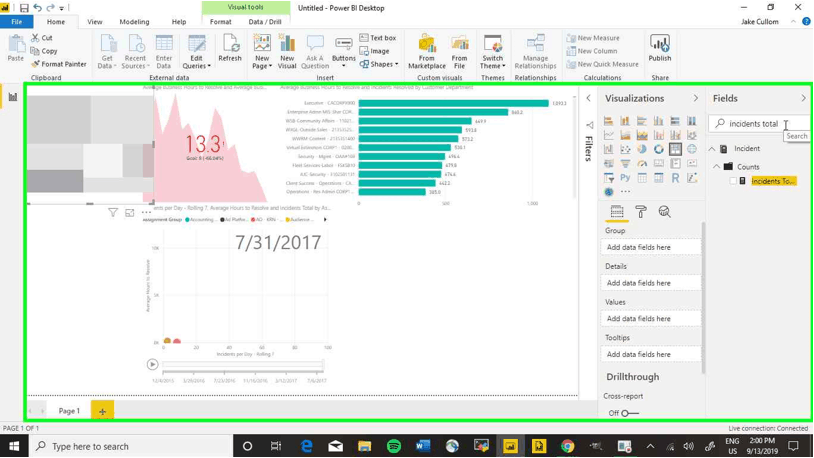Open the File menu

point(17,22)
